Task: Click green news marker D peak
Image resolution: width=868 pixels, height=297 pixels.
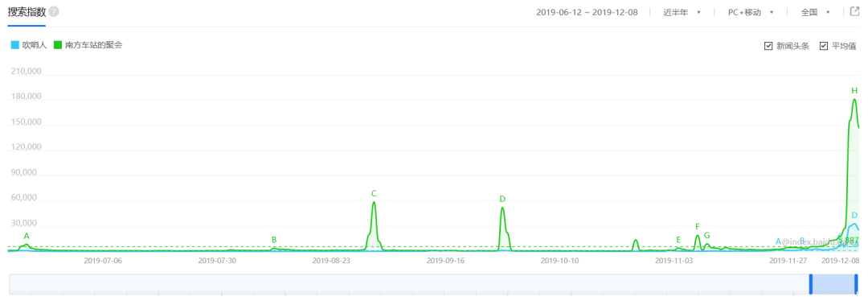Action: [502, 199]
